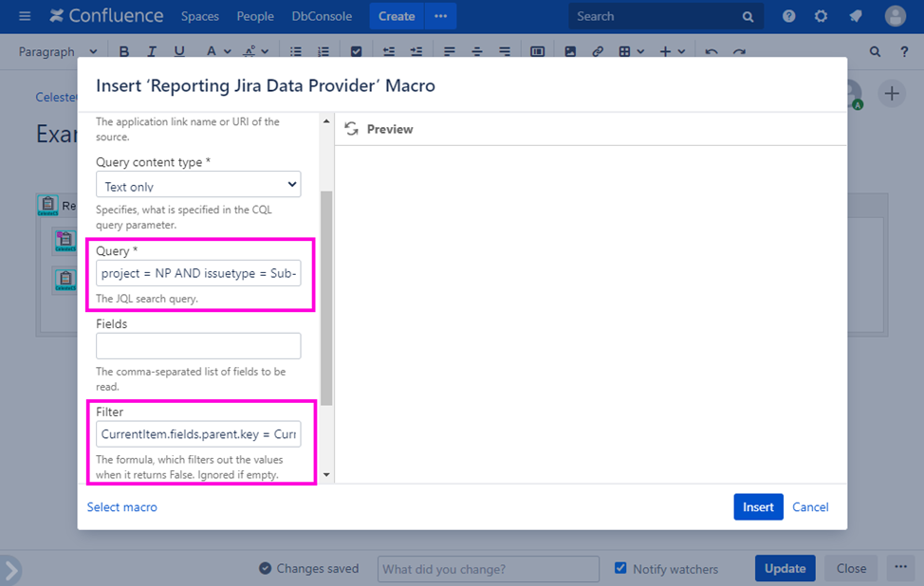The height and width of the screenshot is (586, 924).
Task: Toggle Notify watchers checkbox
Action: pyautogui.click(x=620, y=568)
